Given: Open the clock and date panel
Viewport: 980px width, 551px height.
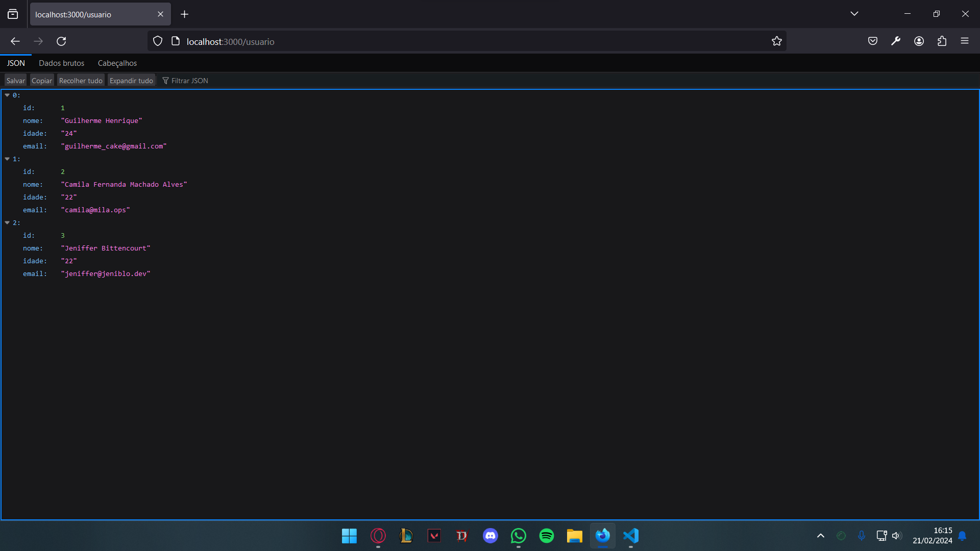Looking at the screenshot, I should click(933, 536).
